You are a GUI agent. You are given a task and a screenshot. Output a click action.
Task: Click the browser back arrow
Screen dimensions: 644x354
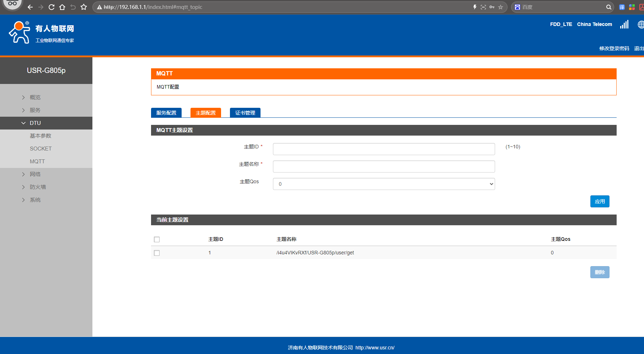[30, 7]
